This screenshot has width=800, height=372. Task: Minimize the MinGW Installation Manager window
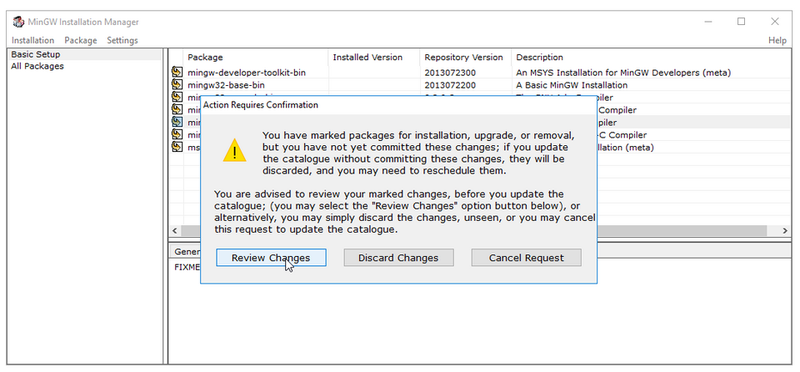click(x=708, y=21)
